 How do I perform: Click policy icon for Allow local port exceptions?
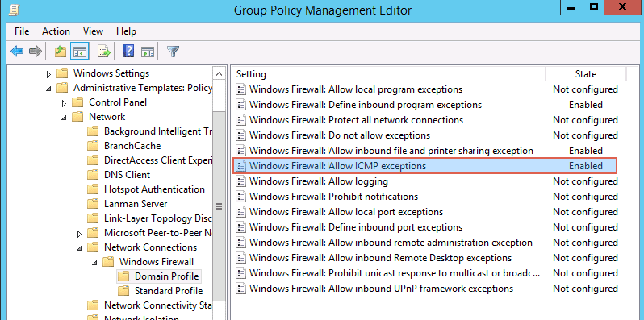[240, 212]
